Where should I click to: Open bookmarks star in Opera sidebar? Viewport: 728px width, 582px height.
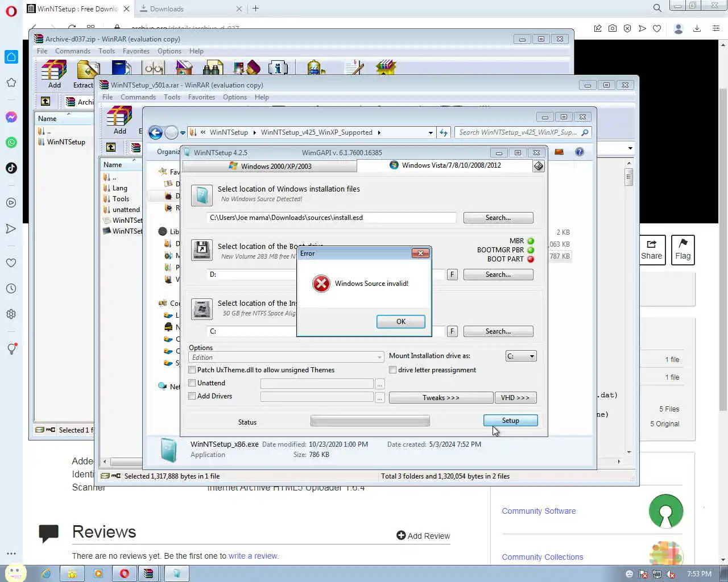pyautogui.click(x=11, y=82)
